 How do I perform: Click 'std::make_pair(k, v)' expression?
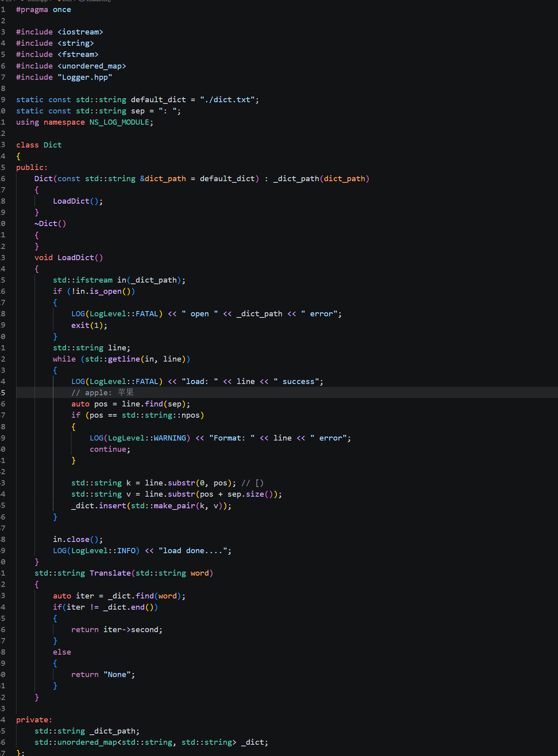pyautogui.click(x=177, y=506)
